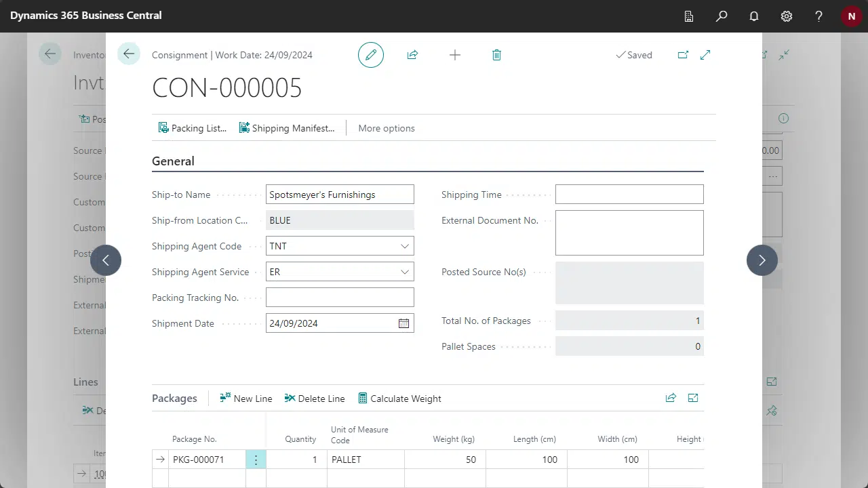This screenshot has height=488, width=868.
Task: Click the Posted Source No(s) field
Action: pos(629,283)
